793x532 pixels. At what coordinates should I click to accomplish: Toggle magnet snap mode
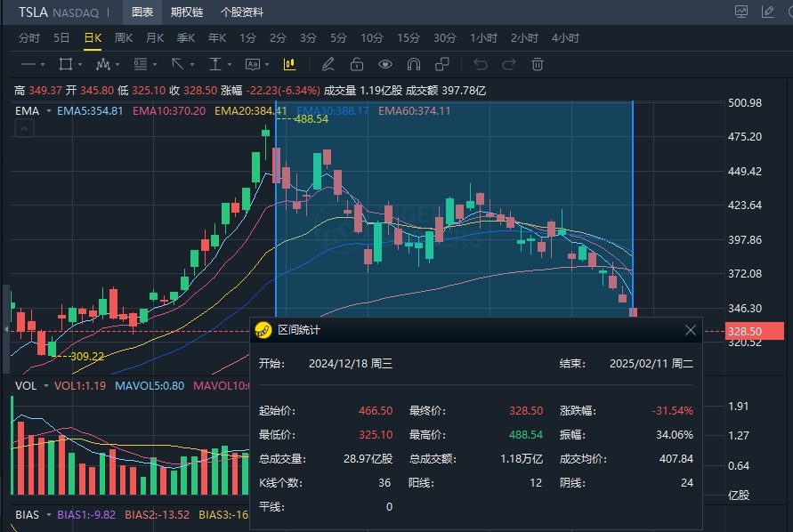click(x=414, y=64)
